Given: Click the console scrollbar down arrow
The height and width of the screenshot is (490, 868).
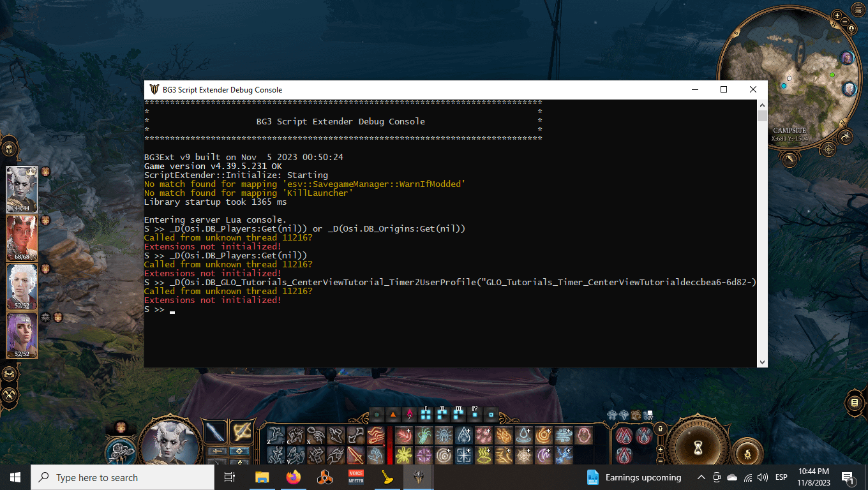Looking at the screenshot, I should click(762, 362).
